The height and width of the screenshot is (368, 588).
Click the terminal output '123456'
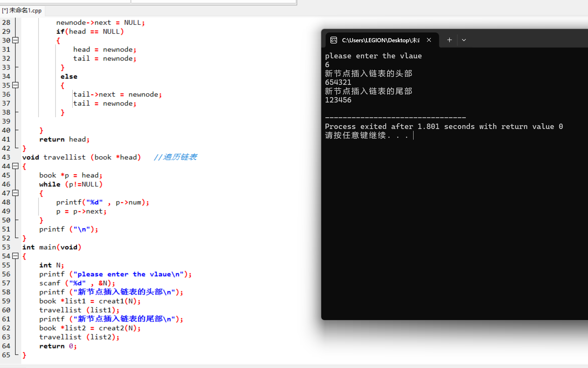coord(338,100)
